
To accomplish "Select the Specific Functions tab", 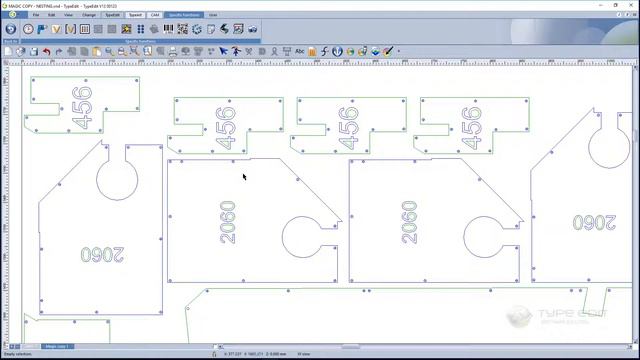I will coord(184,15).
